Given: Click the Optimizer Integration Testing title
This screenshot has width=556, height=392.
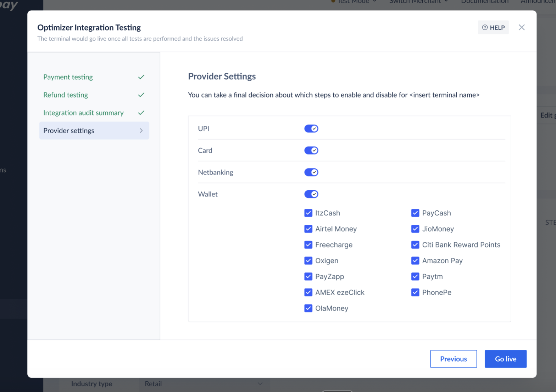Looking at the screenshot, I should click(x=89, y=27).
